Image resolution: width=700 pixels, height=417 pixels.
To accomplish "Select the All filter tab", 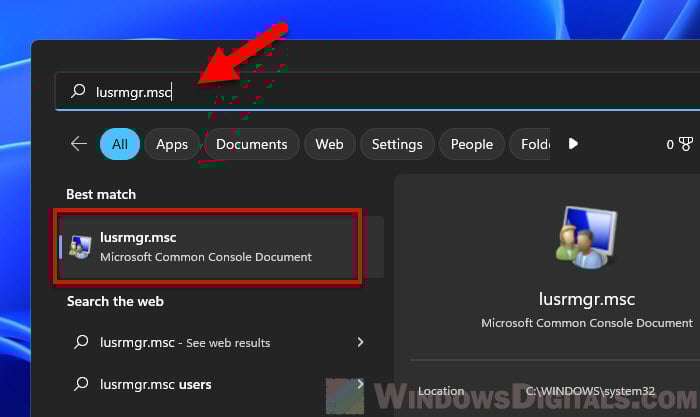I will (x=120, y=144).
